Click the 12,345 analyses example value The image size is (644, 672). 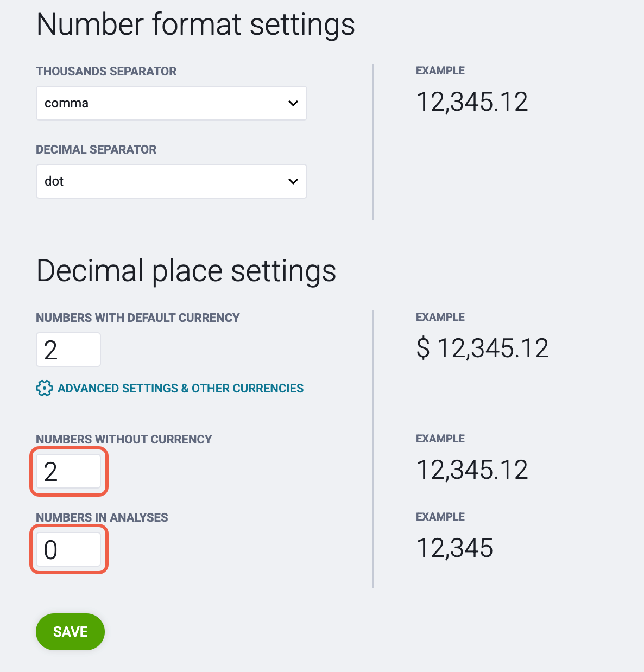[x=454, y=548]
